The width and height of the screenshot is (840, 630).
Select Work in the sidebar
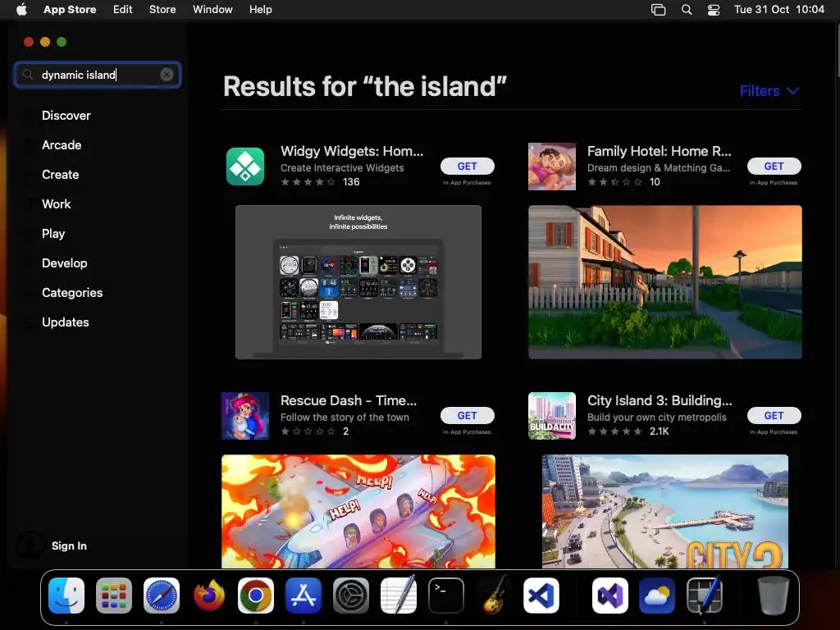pyautogui.click(x=57, y=204)
